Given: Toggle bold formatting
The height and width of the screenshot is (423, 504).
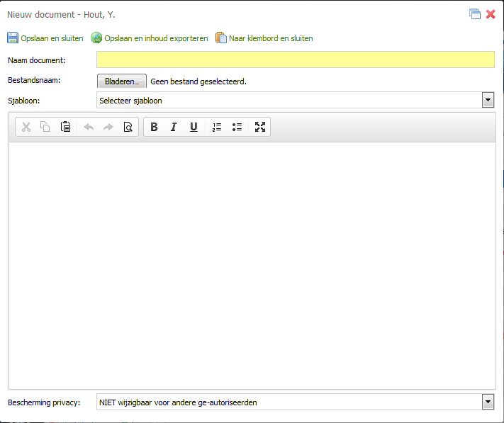Looking at the screenshot, I should click(x=154, y=127).
